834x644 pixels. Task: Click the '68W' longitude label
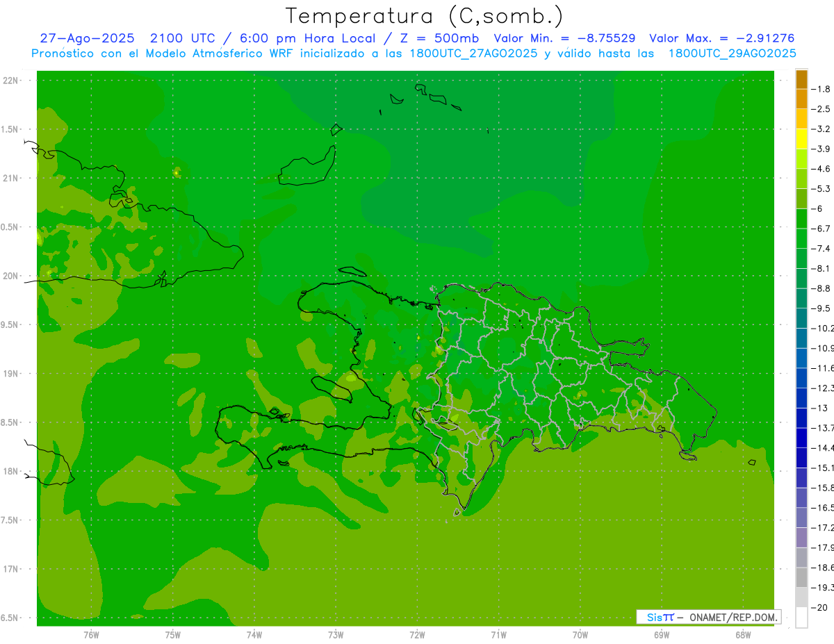743,635
